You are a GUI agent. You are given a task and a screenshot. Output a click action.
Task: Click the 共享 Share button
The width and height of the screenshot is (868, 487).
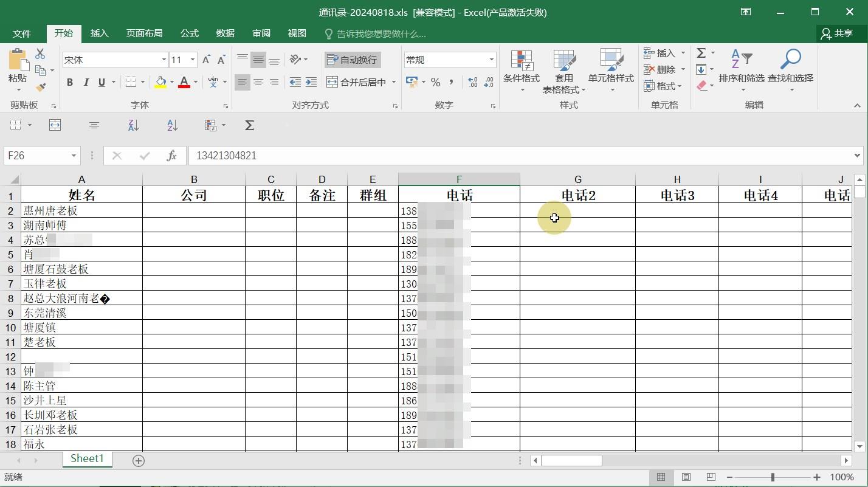pos(837,33)
